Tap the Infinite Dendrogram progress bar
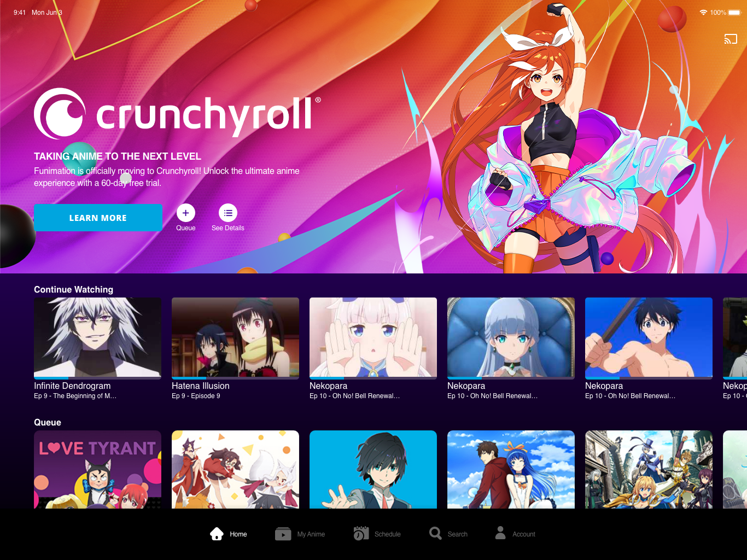The height and width of the screenshot is (560, 747). click(x=97, y=378)
